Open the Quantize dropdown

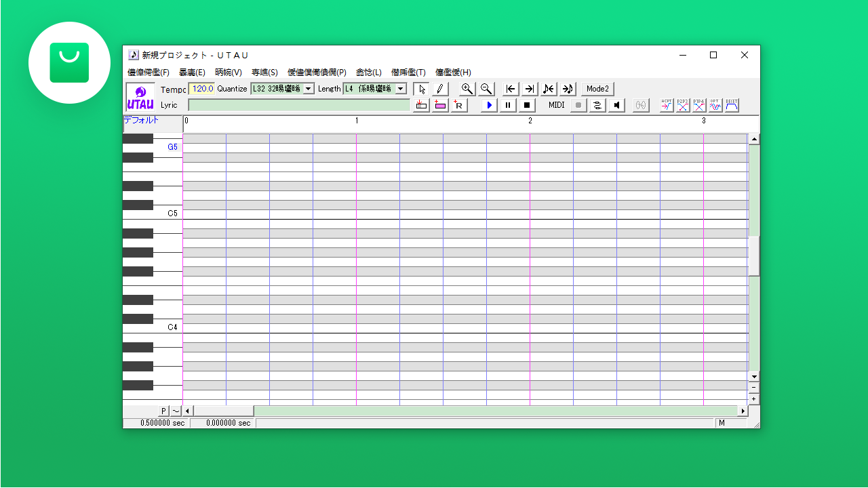tap(309, 89)
